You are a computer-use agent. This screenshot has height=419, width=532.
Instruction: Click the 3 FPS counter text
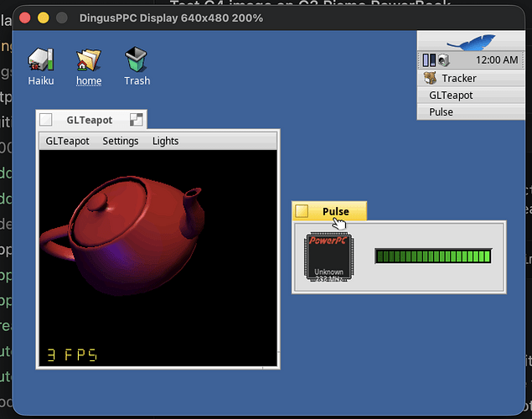(72, 354)
